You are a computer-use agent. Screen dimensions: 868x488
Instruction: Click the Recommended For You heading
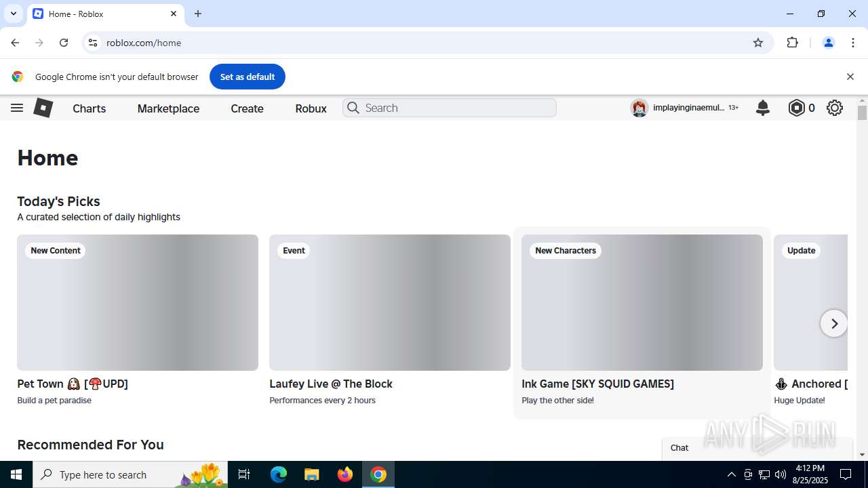[x=90, y=445]
